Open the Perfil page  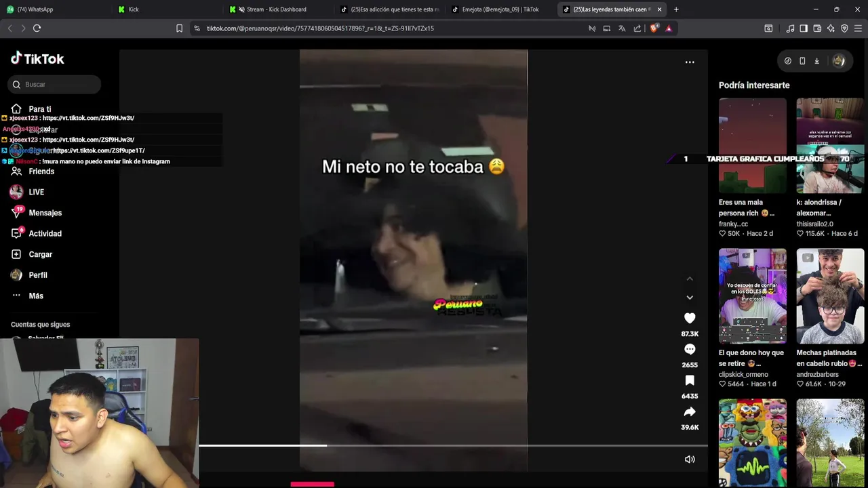(29, 275)
